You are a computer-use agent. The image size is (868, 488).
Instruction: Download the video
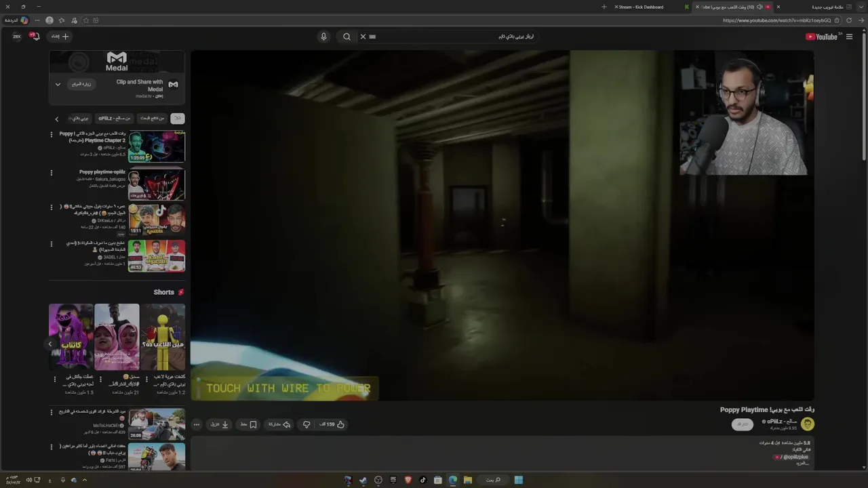pos(220,424)
